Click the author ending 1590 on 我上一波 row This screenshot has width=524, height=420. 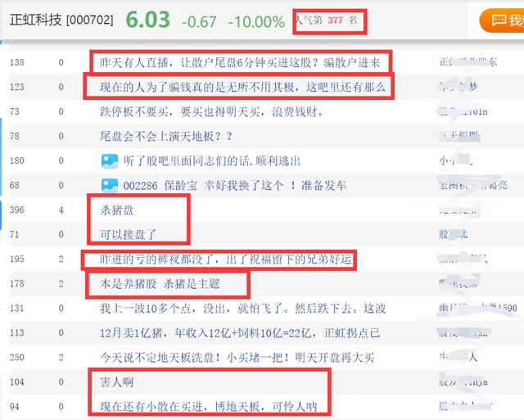(478, 308)
